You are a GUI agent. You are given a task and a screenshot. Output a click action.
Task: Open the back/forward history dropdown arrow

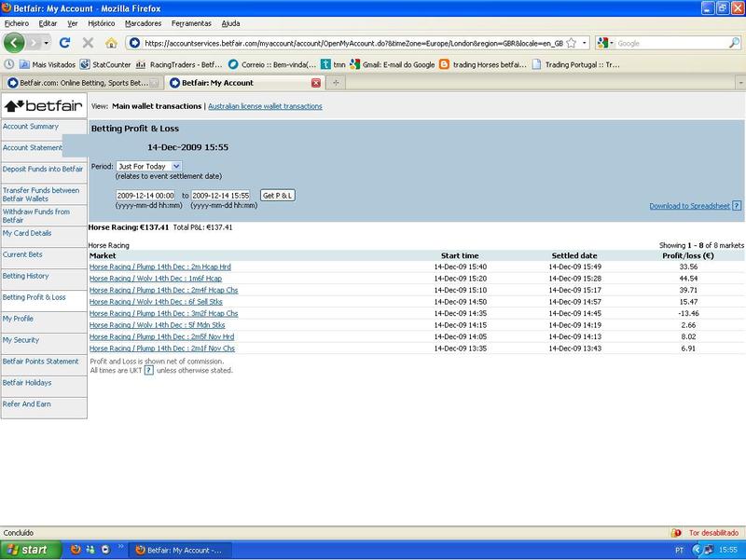click(46, 43)
